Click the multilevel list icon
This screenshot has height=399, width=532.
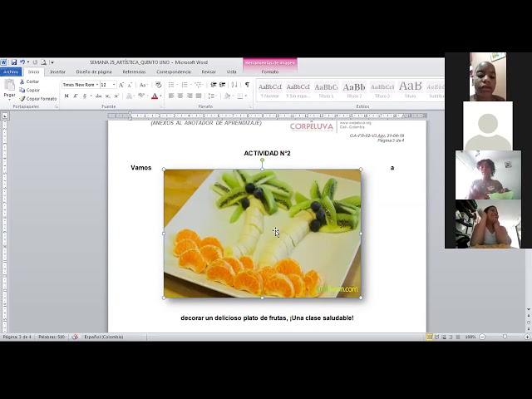coord(198,85)
